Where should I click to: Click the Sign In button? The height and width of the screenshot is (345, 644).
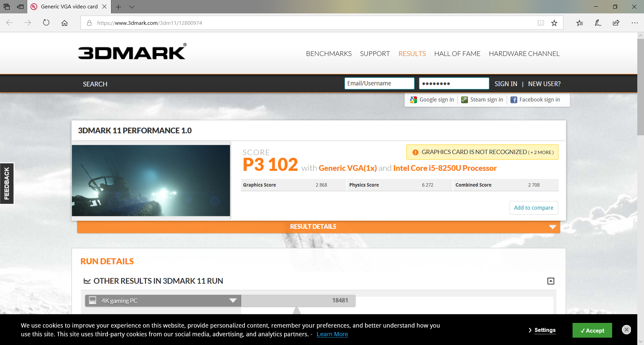point(506,84)
